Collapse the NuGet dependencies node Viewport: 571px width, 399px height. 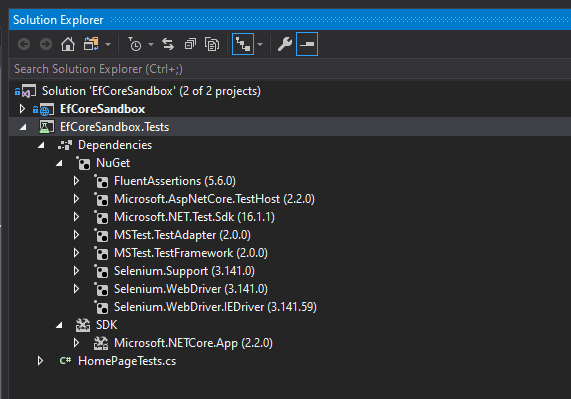point(59,163)
